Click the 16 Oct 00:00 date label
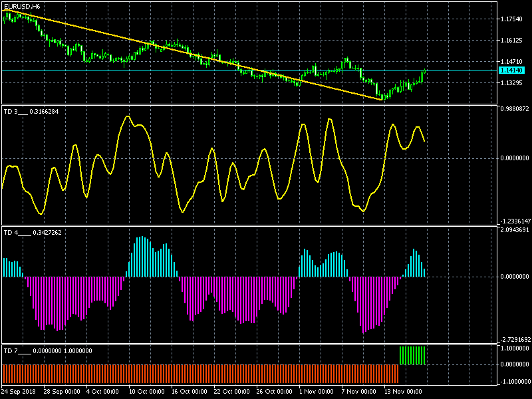The width and height of the screenshot is (532, 399). (x=189, y=391)
